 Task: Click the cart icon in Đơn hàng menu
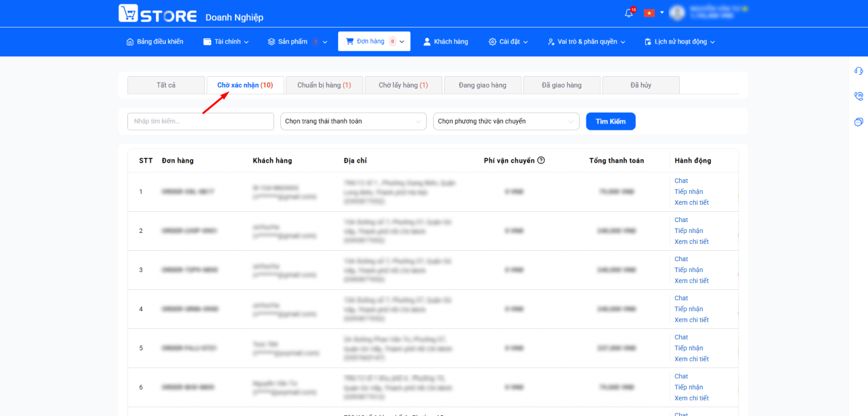(350, 42)
